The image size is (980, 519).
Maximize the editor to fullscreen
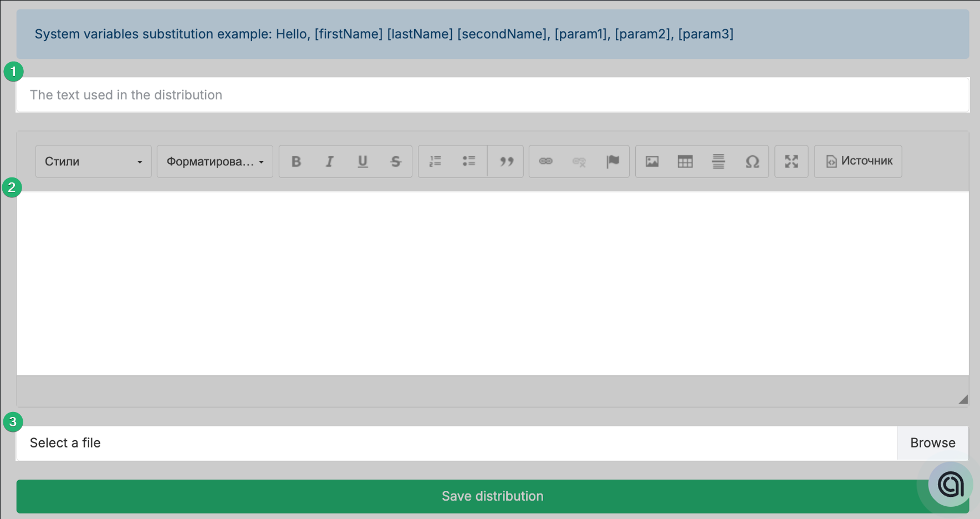(792, 161)
